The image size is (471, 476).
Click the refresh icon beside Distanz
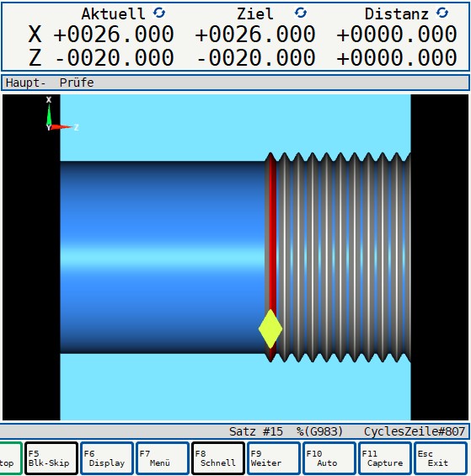[442, 13]
